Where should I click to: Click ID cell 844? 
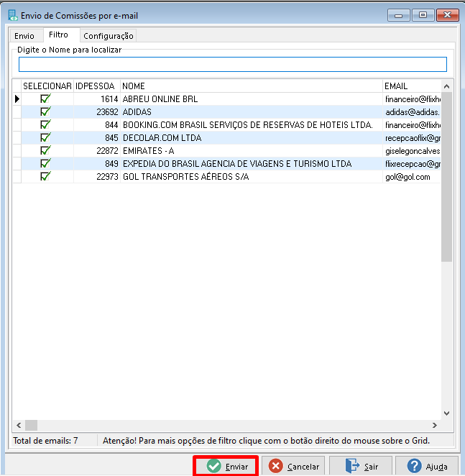97,125
